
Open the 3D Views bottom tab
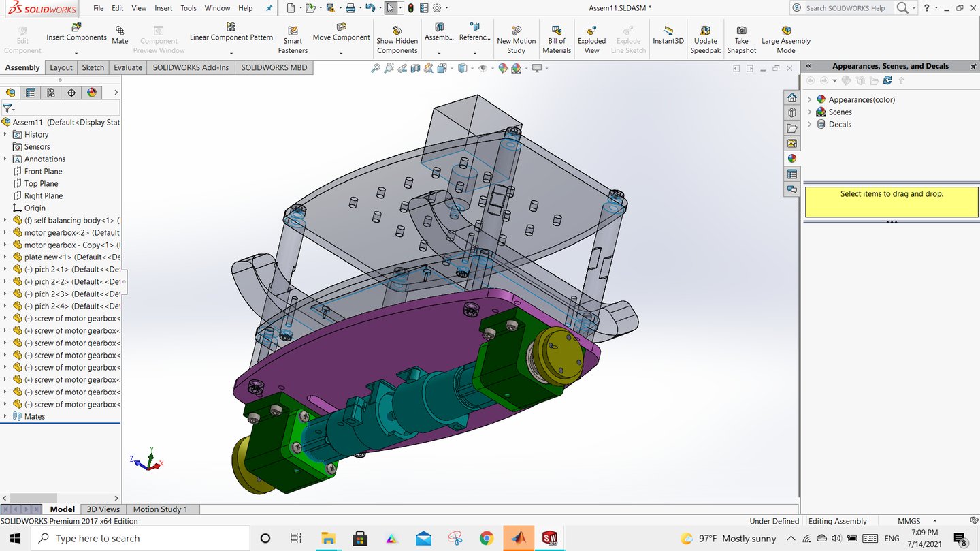[x=103, y=509]
